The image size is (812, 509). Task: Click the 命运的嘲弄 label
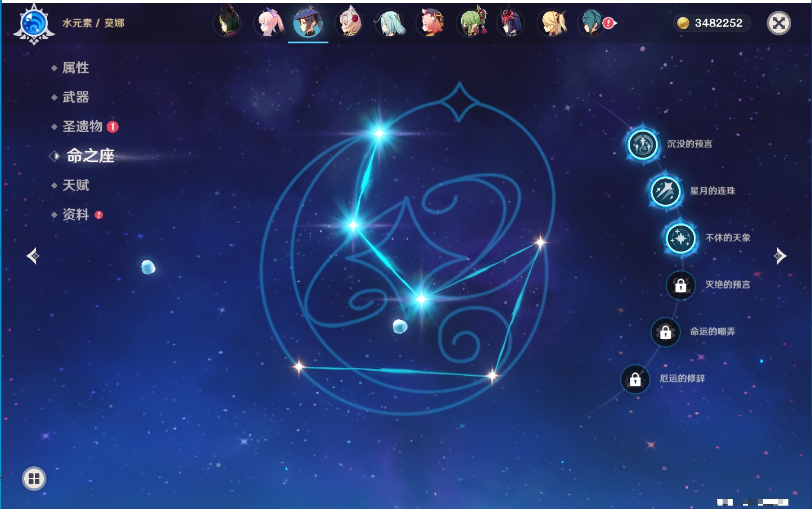pyautogui.click(x=712, y=332)
